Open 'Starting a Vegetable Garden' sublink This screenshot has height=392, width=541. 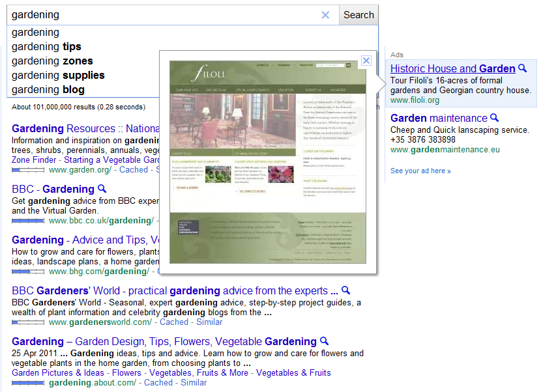pyautogui.click(x=111, y=160)
